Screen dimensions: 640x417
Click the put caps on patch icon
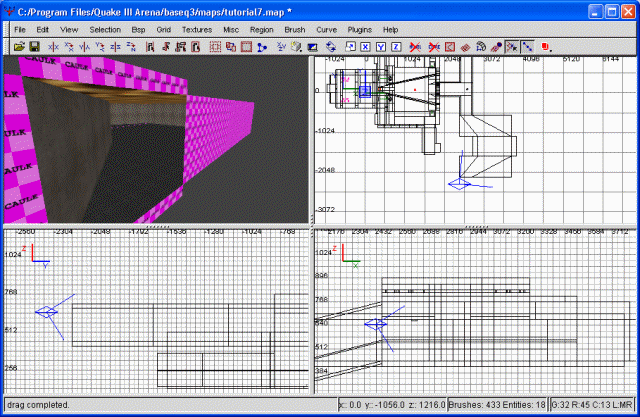(496, 47)
